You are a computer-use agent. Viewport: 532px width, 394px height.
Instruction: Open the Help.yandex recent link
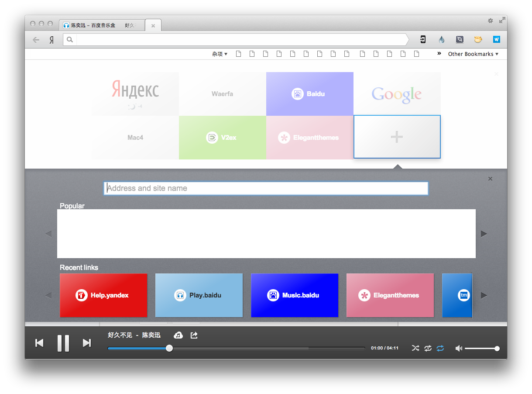103,295
